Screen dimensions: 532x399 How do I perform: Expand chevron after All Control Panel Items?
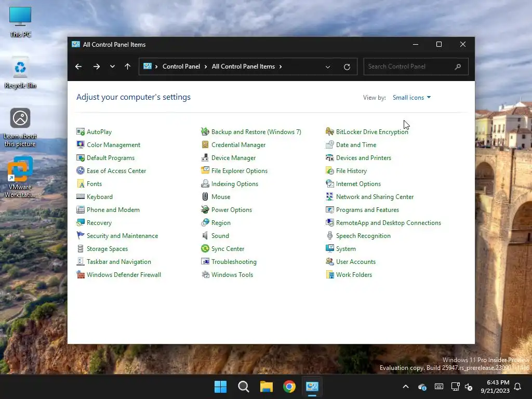281,66
